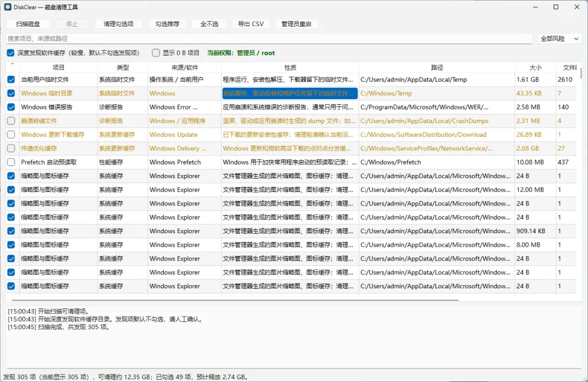Image resolution: width=588 pixels, height=382 pixels.
Task: Select the C:/Users/admin/AppData/Local/Temp path cell
Action: pyautogui.click(x=437, y=80)
